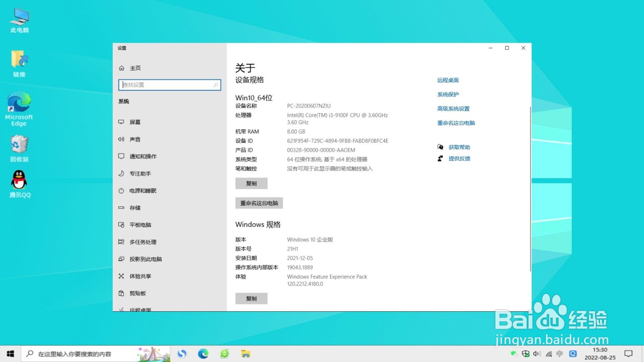Open the 重命名这台电脑 link on right
This screenshot has height=362, width=644.
456,123
